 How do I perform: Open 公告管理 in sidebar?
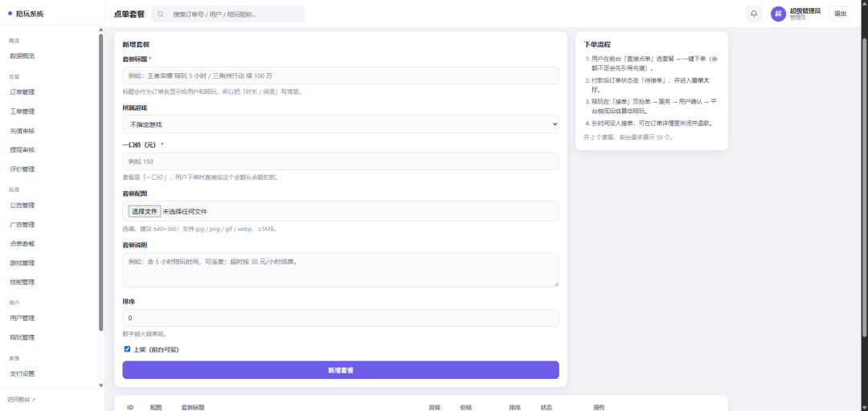point(23,205)
